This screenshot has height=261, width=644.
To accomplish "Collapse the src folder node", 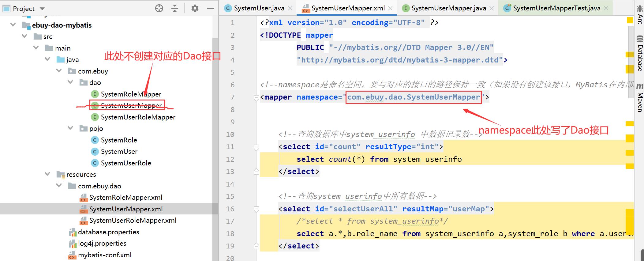I will (x=24, y=36).
